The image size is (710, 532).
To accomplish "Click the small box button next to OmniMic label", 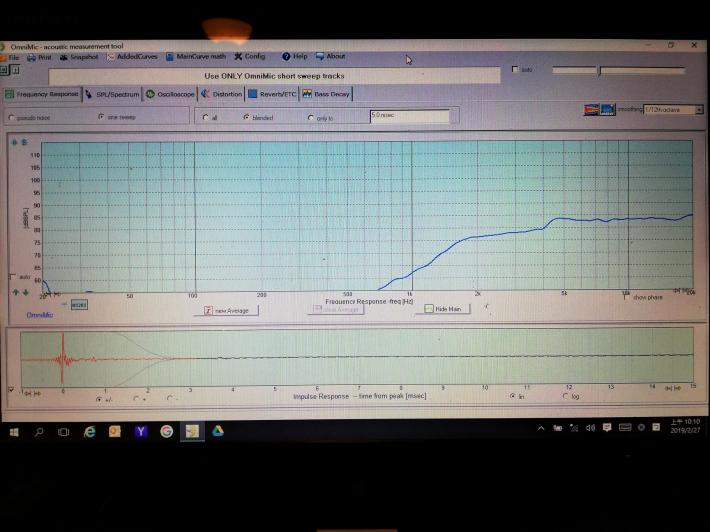I will 79,305.
